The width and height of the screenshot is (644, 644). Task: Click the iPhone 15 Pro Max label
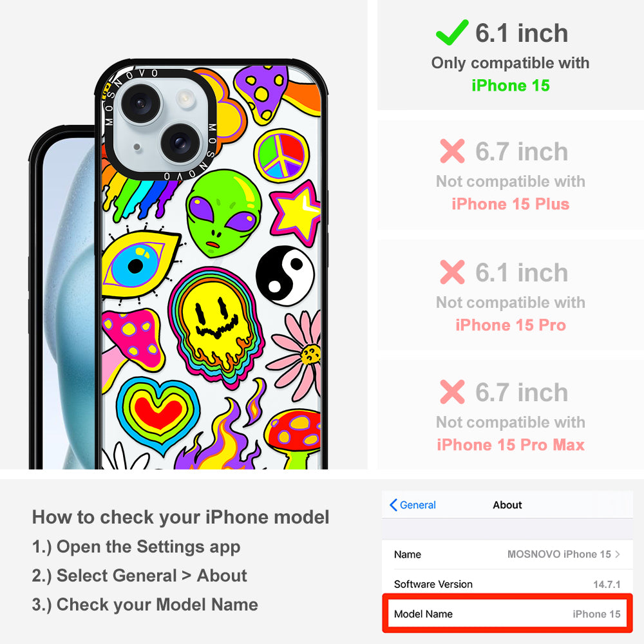point(511,445)
